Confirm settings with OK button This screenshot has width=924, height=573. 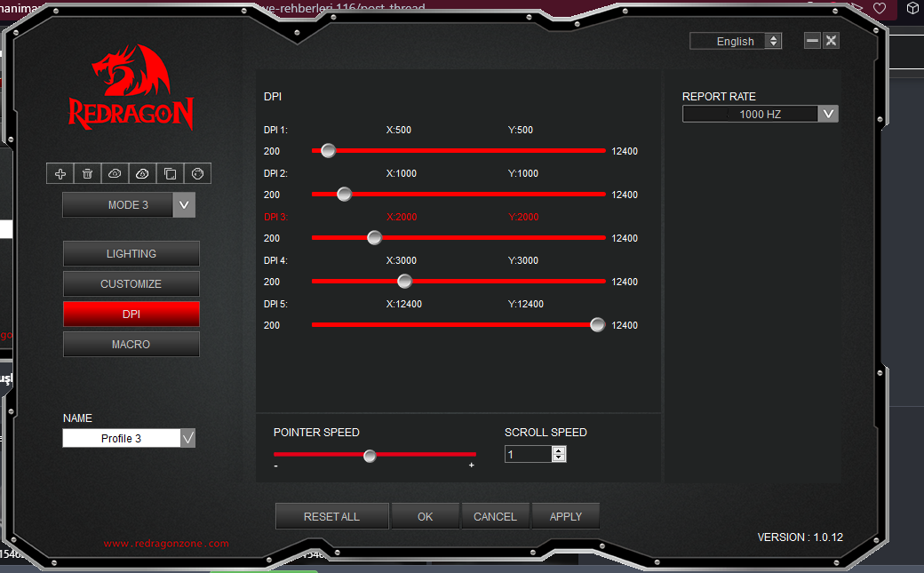coord(425,516)
